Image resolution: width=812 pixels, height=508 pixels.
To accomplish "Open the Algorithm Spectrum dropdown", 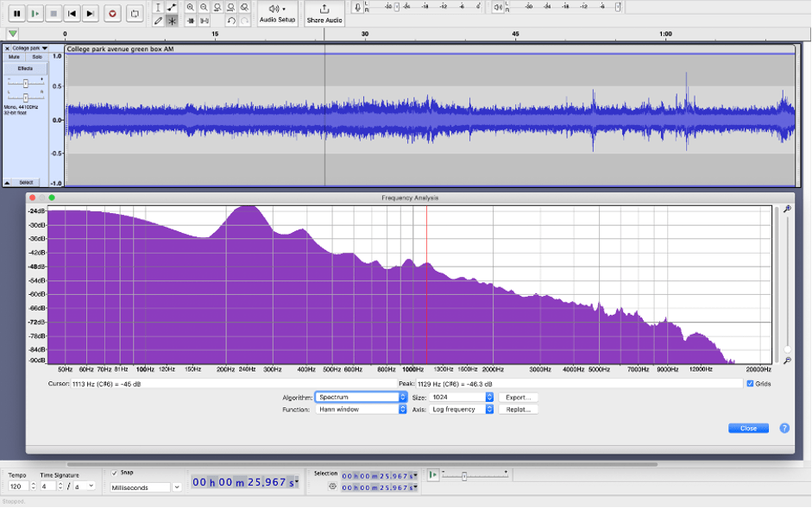I will 360,397.
